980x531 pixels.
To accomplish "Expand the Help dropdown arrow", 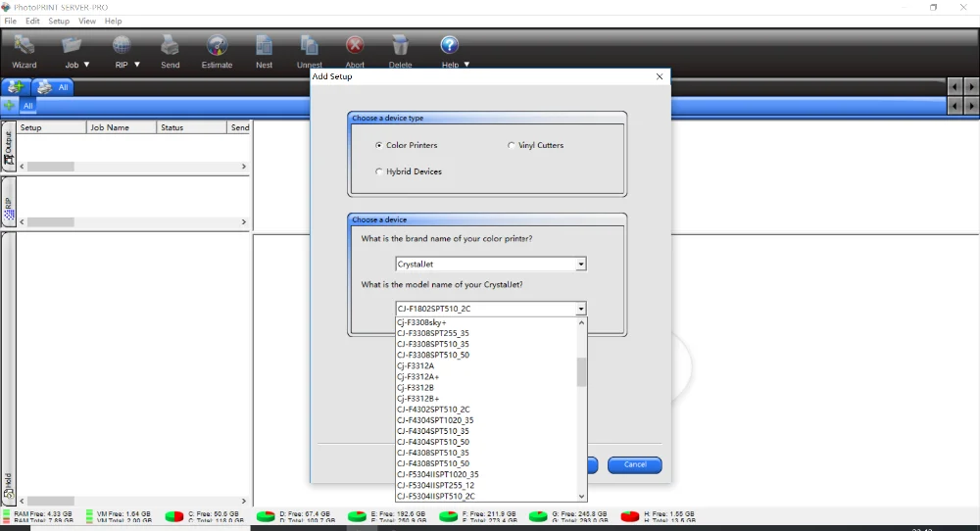I will click(x=466, y=65).
